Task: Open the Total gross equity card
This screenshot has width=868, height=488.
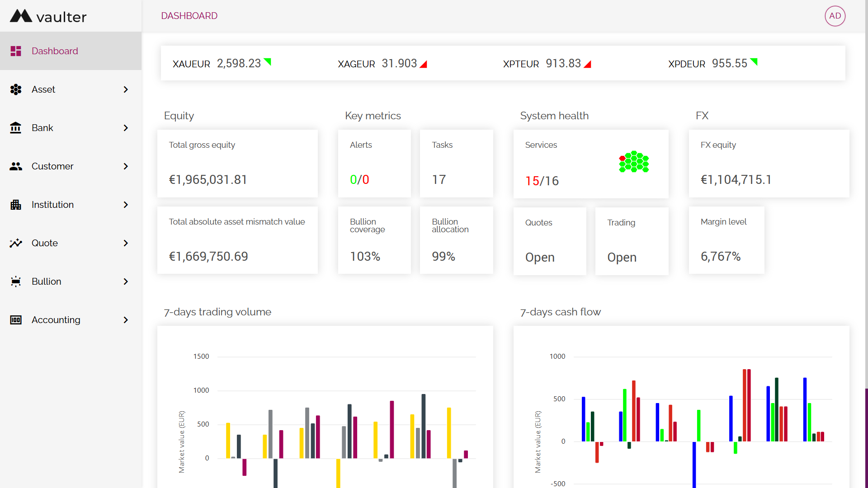Action: (237, 164)
